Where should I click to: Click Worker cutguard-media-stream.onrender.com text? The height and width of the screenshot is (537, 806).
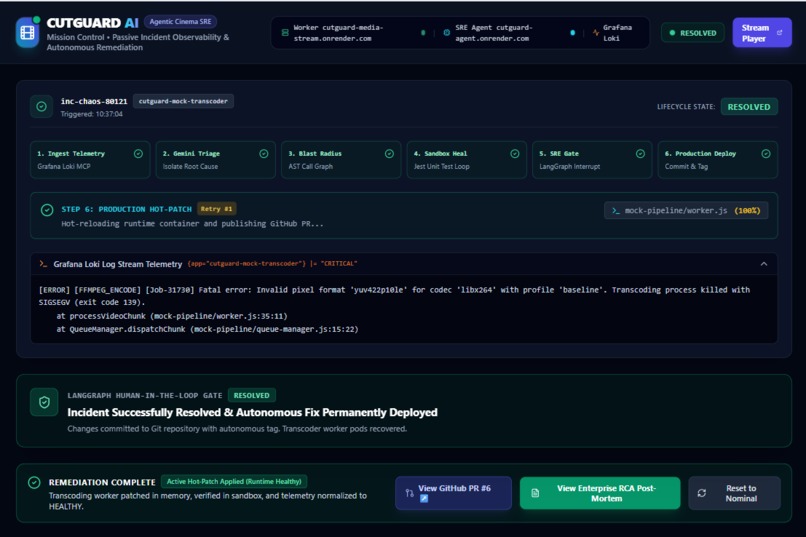338,33
